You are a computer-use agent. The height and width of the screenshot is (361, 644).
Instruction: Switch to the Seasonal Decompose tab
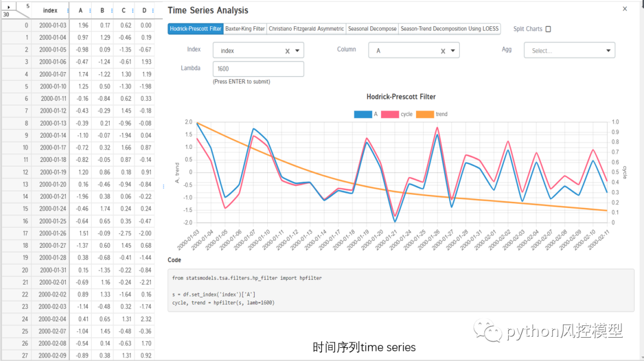(x=372, y=29)
